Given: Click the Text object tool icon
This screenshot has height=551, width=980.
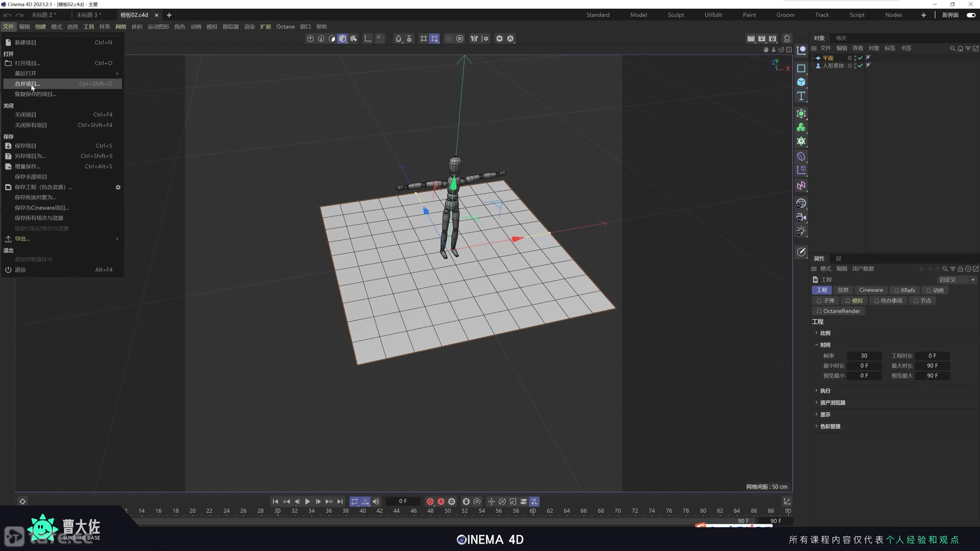Looking at the screenshot, I should click(x=801, y=96).
